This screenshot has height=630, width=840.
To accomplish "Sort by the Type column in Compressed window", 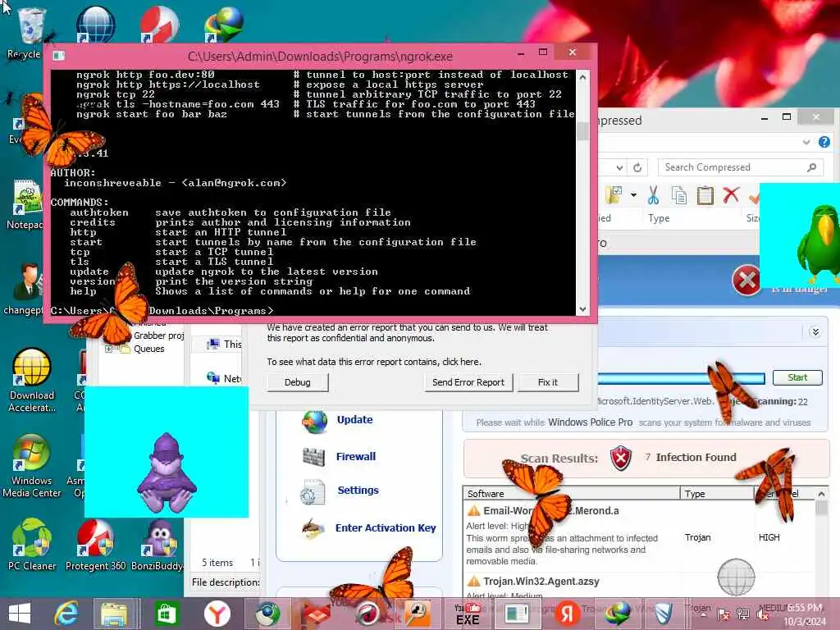I will coord(659,218).
